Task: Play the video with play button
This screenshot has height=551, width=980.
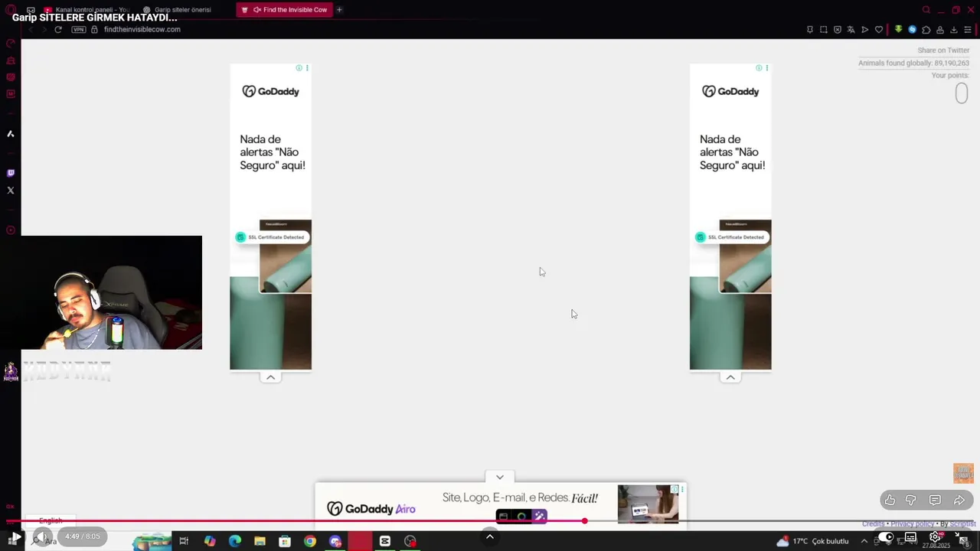Action: coord(15,537)
